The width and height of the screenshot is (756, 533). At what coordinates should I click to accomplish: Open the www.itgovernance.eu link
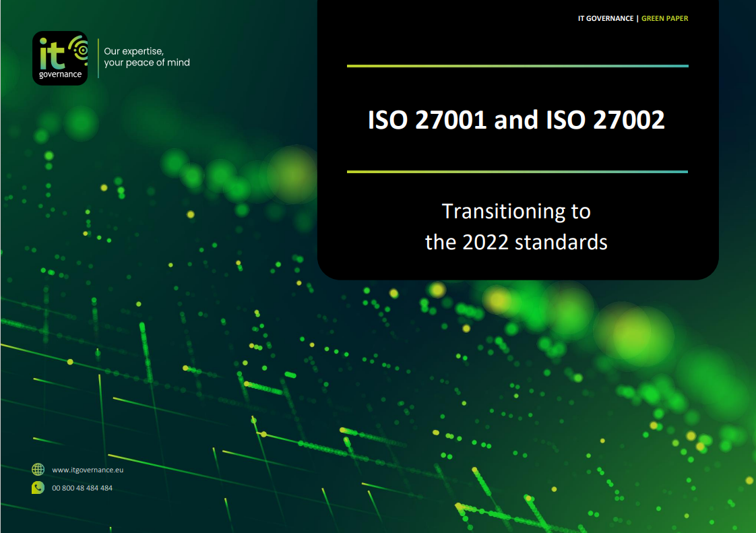[88, 470]
